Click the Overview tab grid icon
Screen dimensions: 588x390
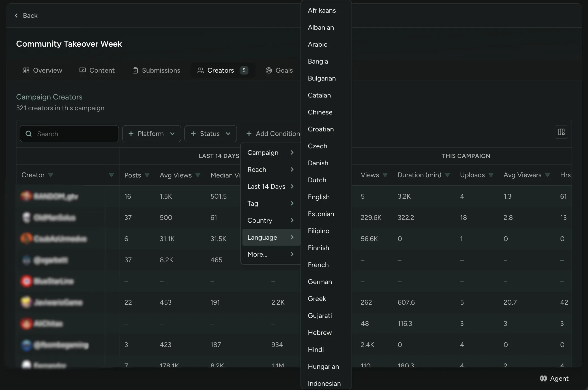pos(26,70)
